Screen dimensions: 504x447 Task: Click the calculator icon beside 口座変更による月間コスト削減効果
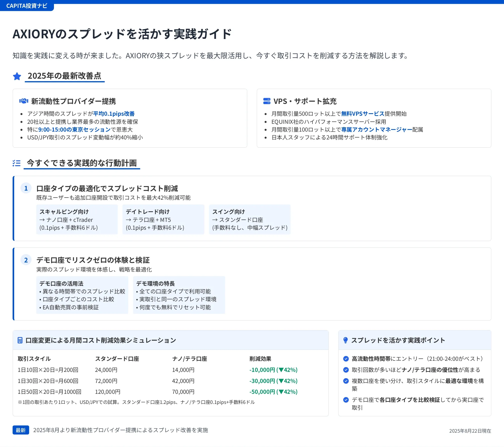[20, 340]
